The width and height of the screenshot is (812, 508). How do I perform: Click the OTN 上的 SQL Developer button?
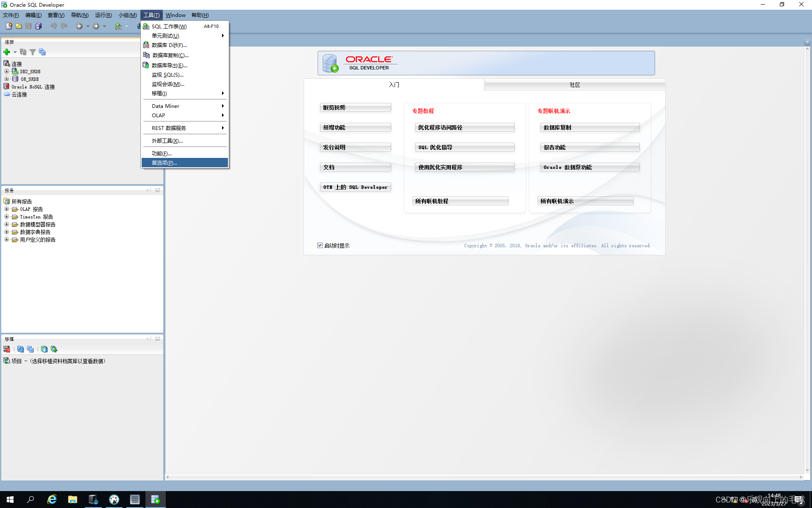pos(355,187)
